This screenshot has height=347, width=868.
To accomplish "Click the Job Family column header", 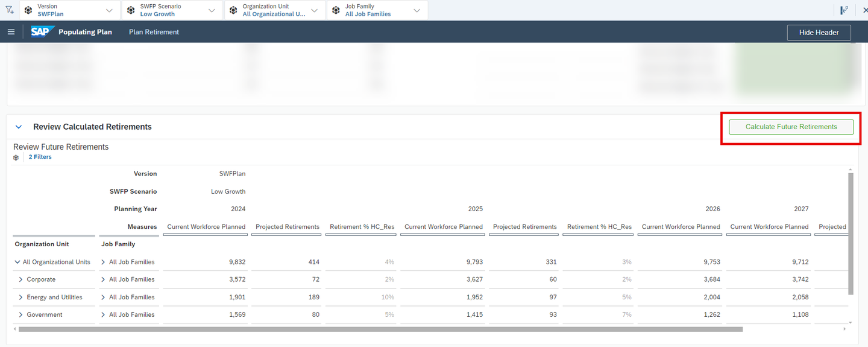I will pos(118,244).
